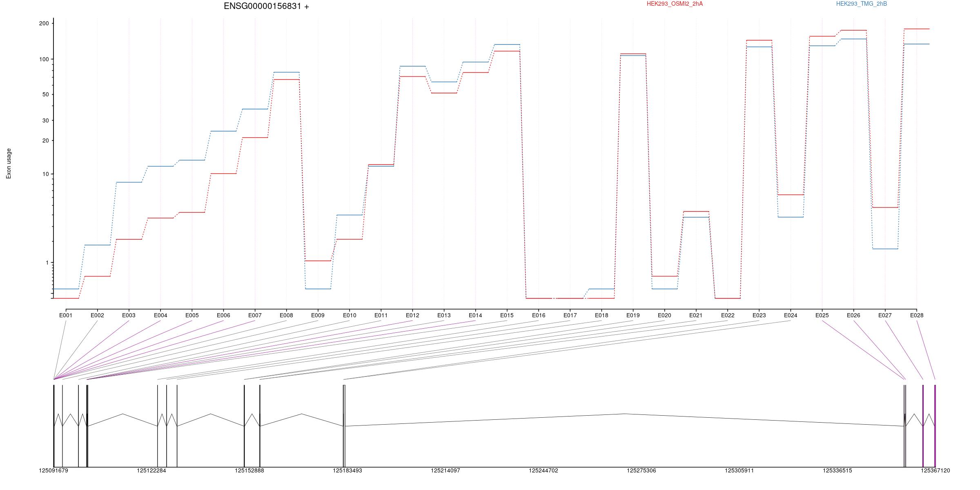
Task: Click y-axis tick value 20
Action: [x=45, y=140]
